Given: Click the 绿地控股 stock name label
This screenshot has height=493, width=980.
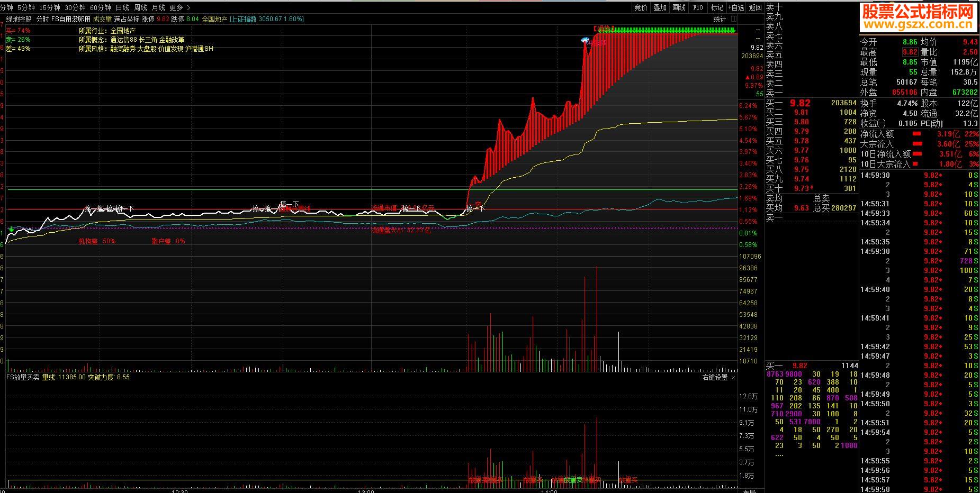Looking at the screenshot, I should pyautogui.click(x=19, y=19).
